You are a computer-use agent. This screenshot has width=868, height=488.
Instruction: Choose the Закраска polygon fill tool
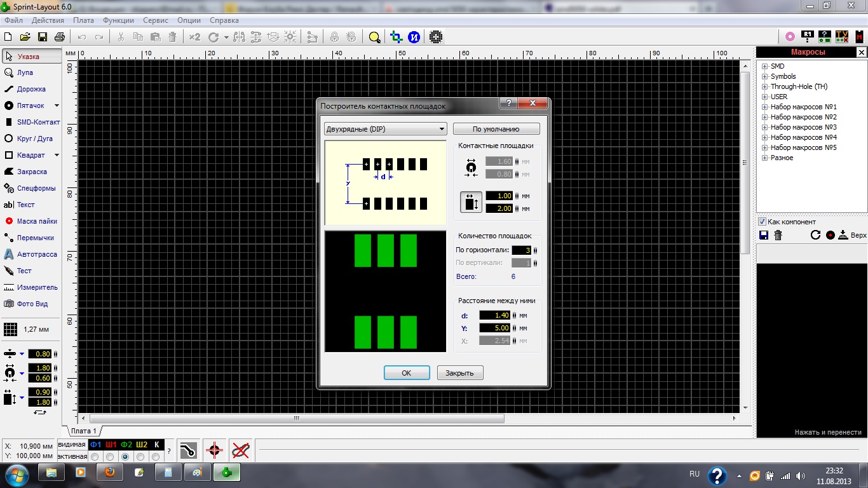tap(31, 172)
